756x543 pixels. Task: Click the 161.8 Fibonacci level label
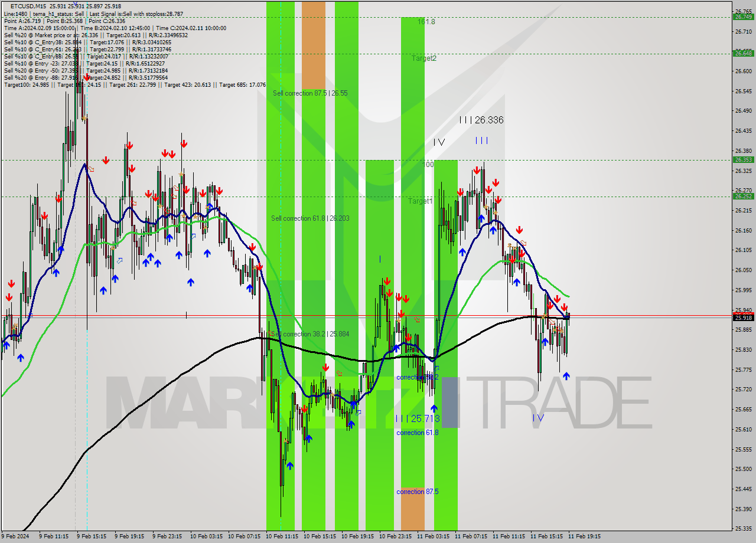pos(426,22)
